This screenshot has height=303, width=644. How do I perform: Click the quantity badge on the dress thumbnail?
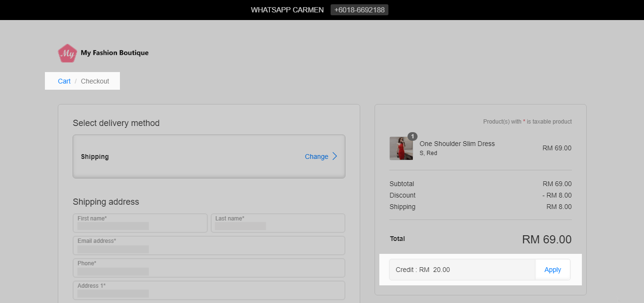pyautogui.click(x=413, y=136)
